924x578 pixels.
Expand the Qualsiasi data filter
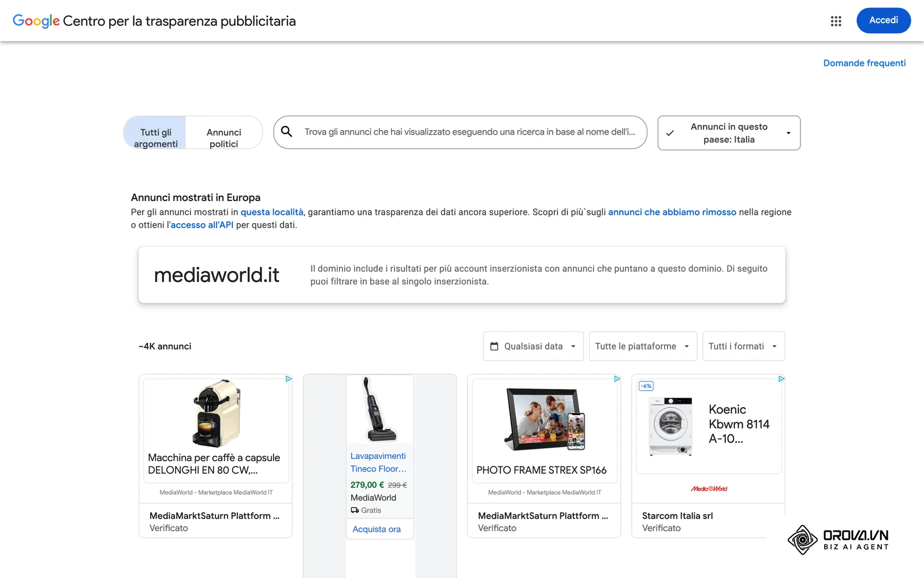point(533,346)
